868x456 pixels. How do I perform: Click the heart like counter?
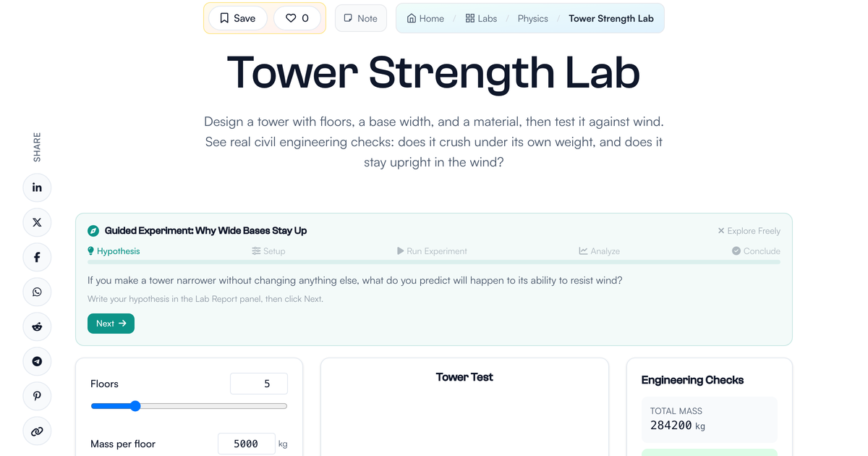[x=297, y=18]
